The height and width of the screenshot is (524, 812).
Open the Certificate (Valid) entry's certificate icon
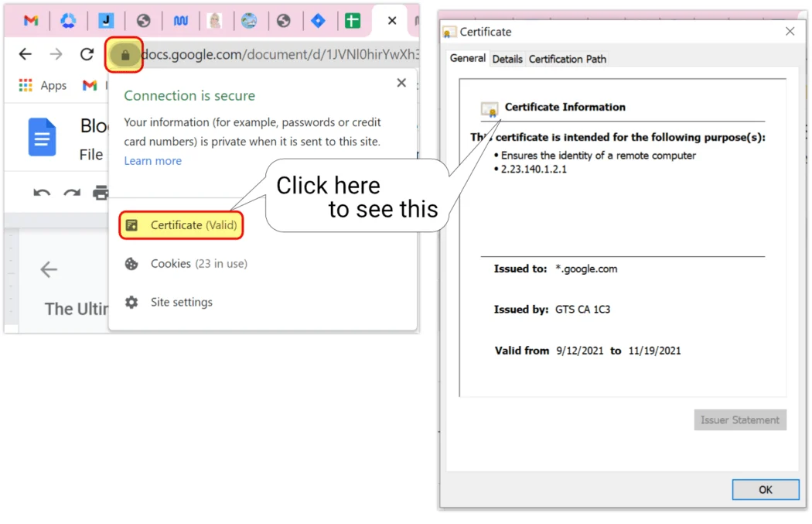133,224
